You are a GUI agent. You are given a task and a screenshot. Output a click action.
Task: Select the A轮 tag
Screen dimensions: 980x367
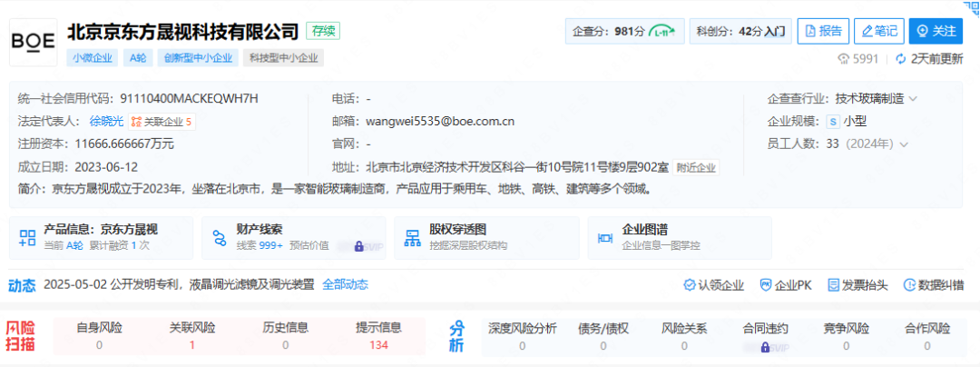pyautogui.click(x=138, y=59)
